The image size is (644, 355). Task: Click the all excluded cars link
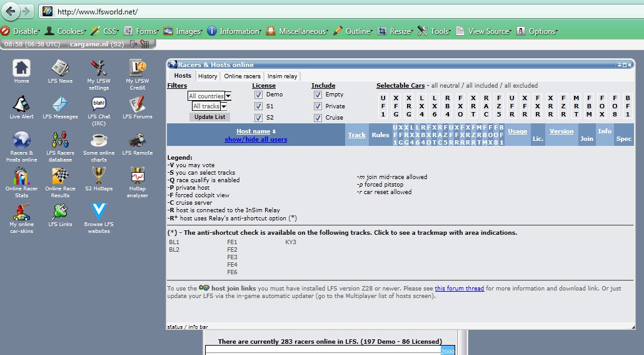(521, 86)
